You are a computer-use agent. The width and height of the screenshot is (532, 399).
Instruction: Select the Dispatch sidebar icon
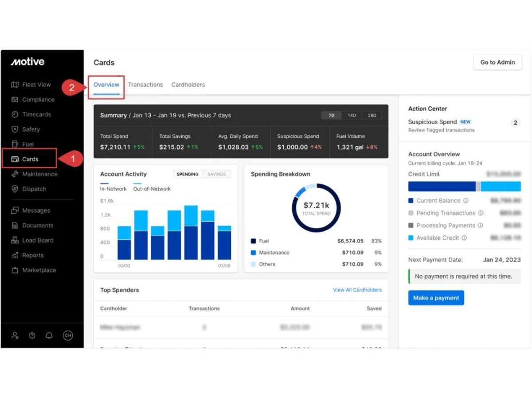point(15,189)
